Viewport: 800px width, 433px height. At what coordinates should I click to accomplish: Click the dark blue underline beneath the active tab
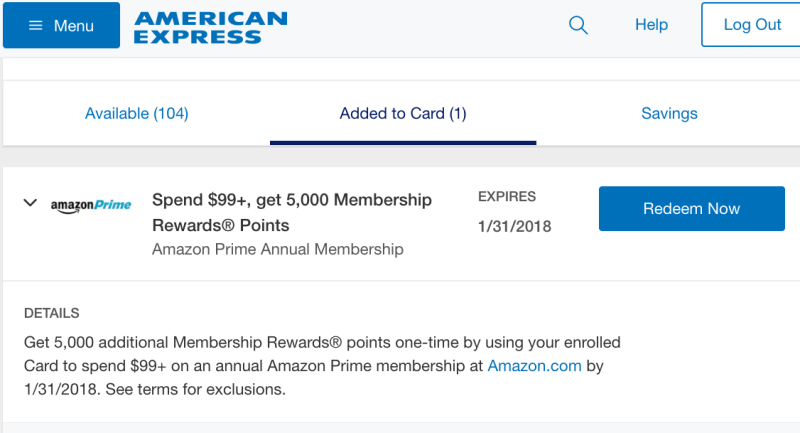(403, 143)
